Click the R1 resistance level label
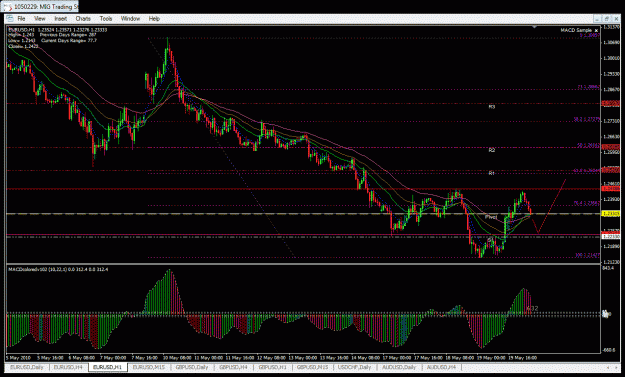625x377 pixels. 492,173
